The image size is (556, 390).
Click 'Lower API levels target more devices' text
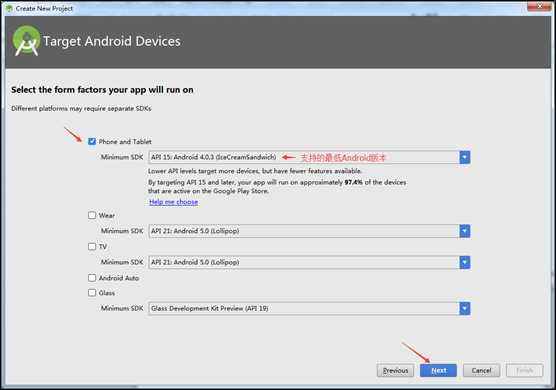pos(255,171)
